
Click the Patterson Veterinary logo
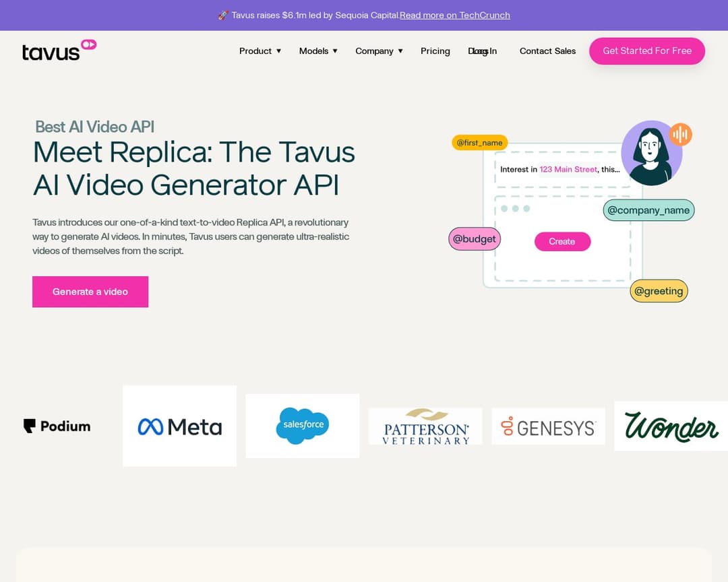point(425,426)
